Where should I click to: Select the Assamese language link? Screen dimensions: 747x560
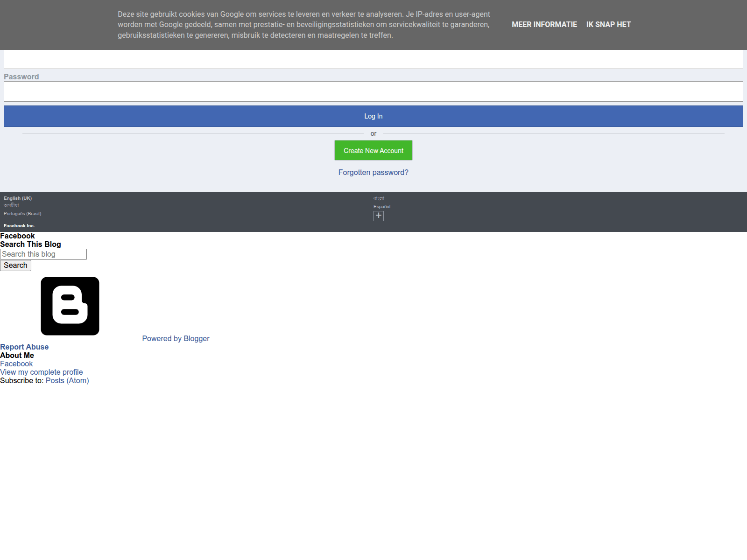point(11,205)
